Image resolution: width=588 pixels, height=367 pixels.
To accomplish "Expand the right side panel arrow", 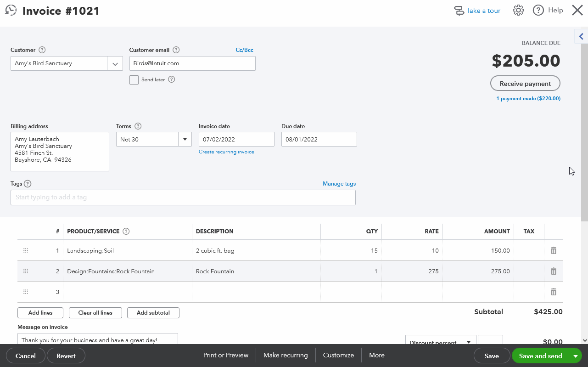I will [581, 36].
